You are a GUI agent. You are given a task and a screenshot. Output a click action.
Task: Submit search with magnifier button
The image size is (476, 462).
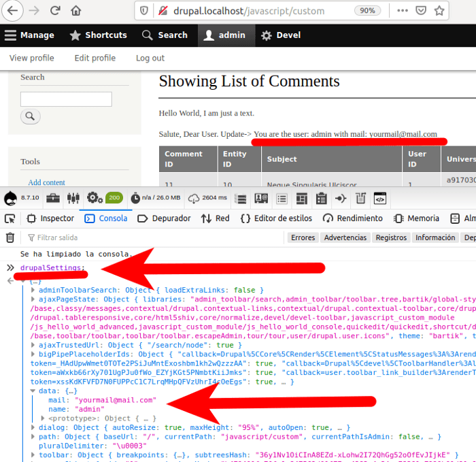click(30, 116)
